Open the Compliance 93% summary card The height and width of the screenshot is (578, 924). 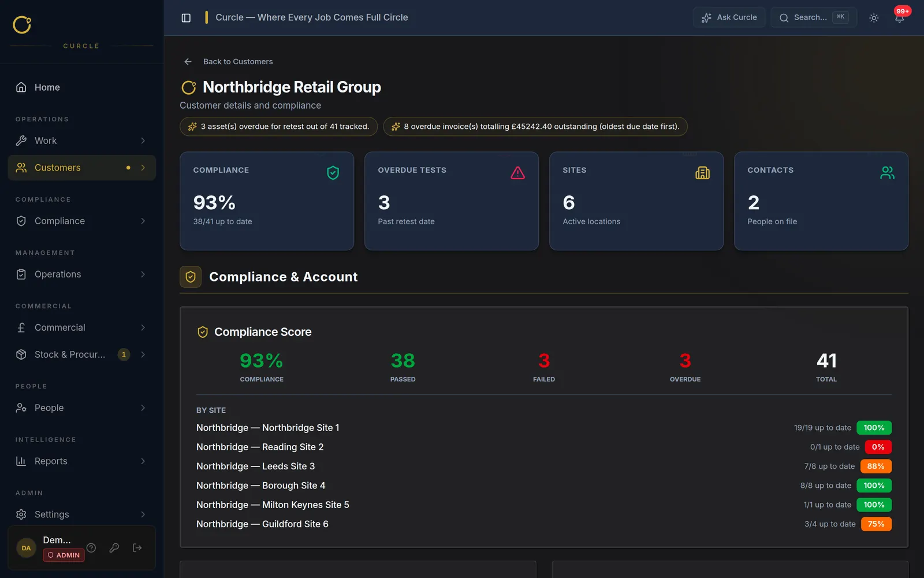(267, 201)
